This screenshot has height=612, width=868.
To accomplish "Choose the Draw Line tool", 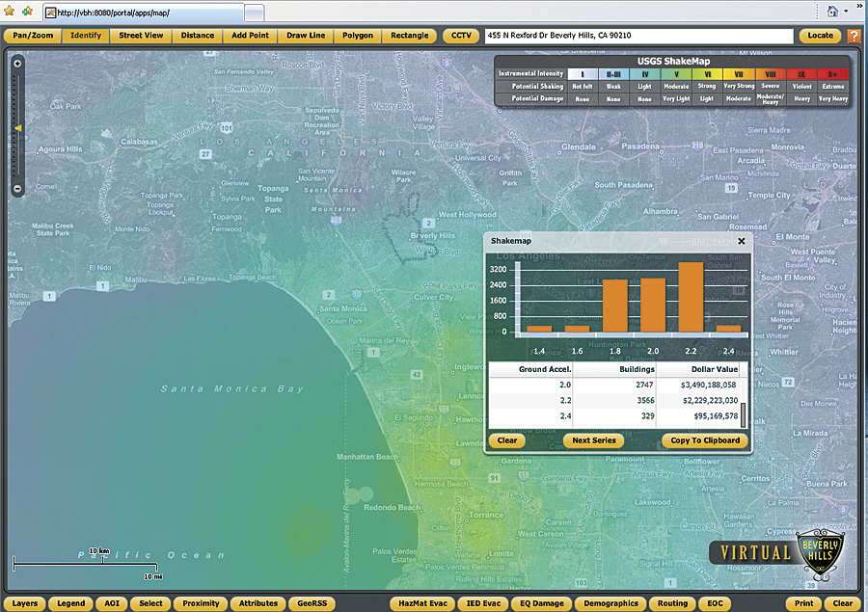I will click(x=306, y=36).
